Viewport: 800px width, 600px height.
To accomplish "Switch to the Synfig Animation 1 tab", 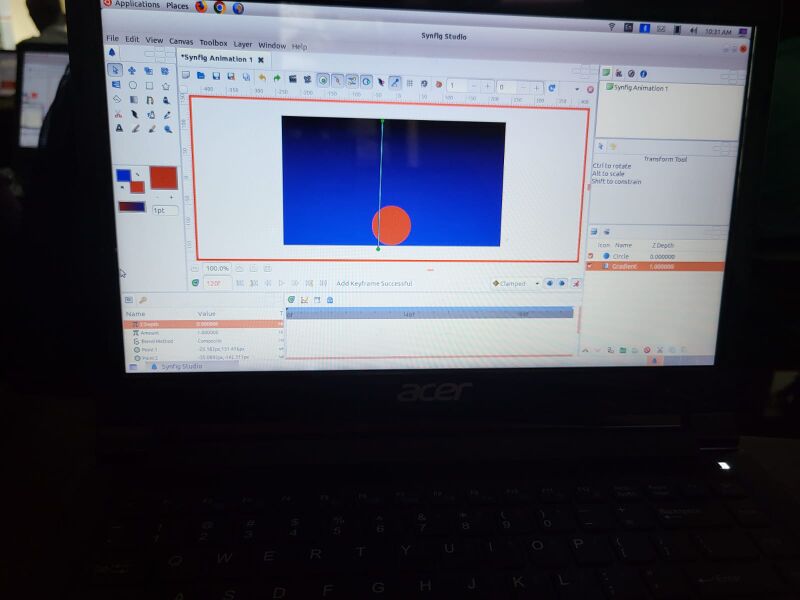I will pyautogui.click(x=215, y=59).
